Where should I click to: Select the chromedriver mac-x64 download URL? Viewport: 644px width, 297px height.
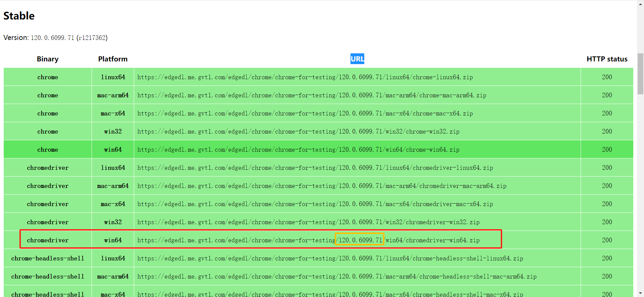(315, 204)
